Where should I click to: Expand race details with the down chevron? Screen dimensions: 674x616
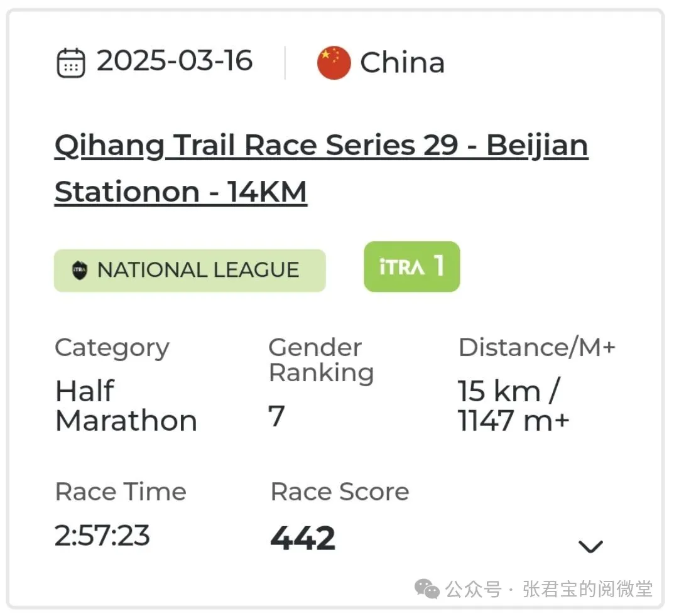click(x=590, y=546)
